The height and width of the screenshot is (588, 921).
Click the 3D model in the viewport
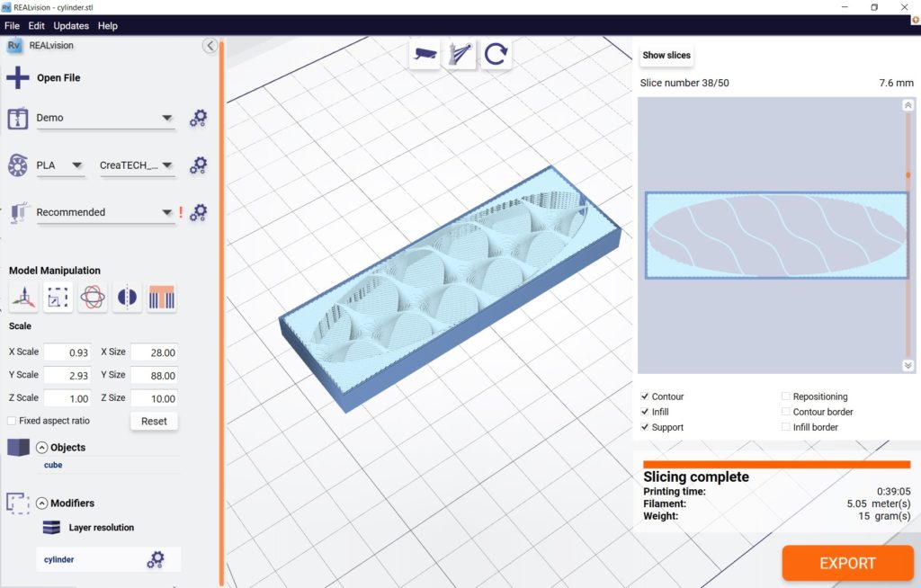point(450,288)
